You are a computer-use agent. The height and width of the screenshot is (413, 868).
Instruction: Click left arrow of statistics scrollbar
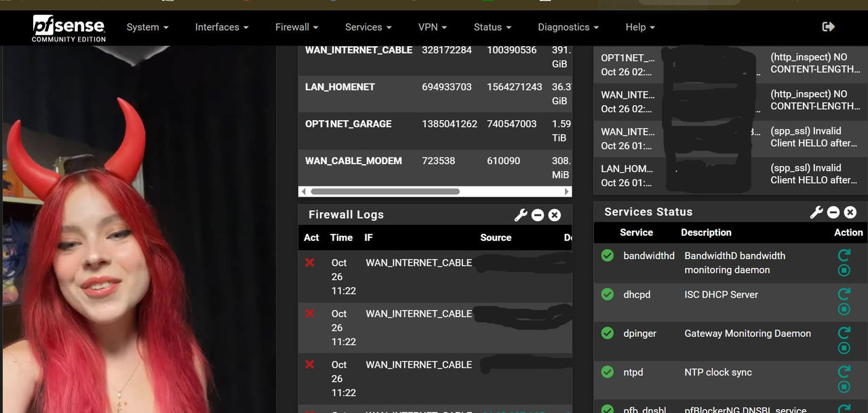coord(303,192)
